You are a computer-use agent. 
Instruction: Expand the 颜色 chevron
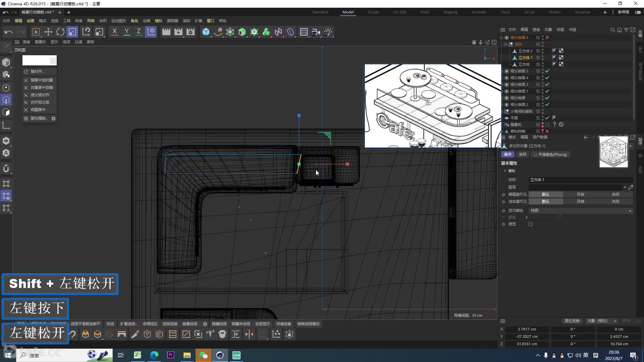(x=527, y=218)
